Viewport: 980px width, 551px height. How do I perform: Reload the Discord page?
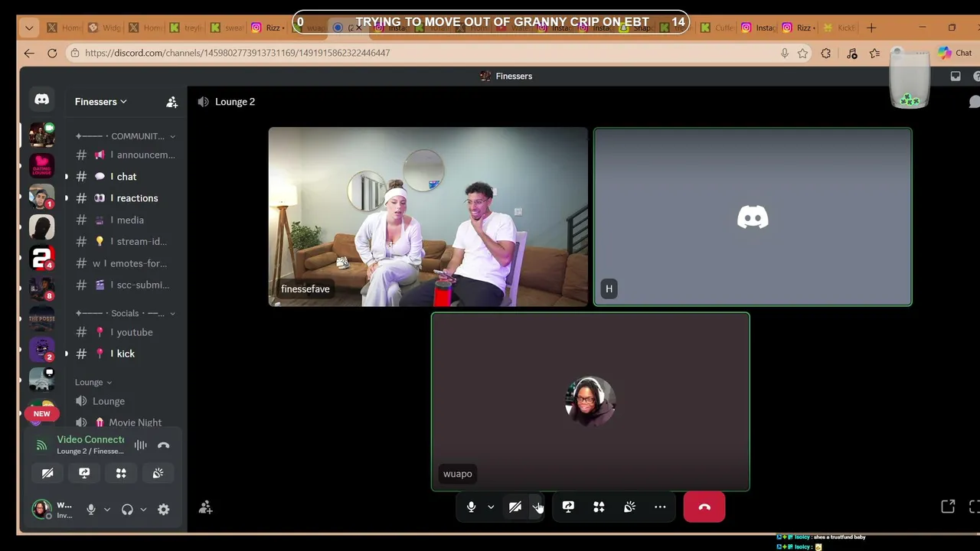point(52,53)
